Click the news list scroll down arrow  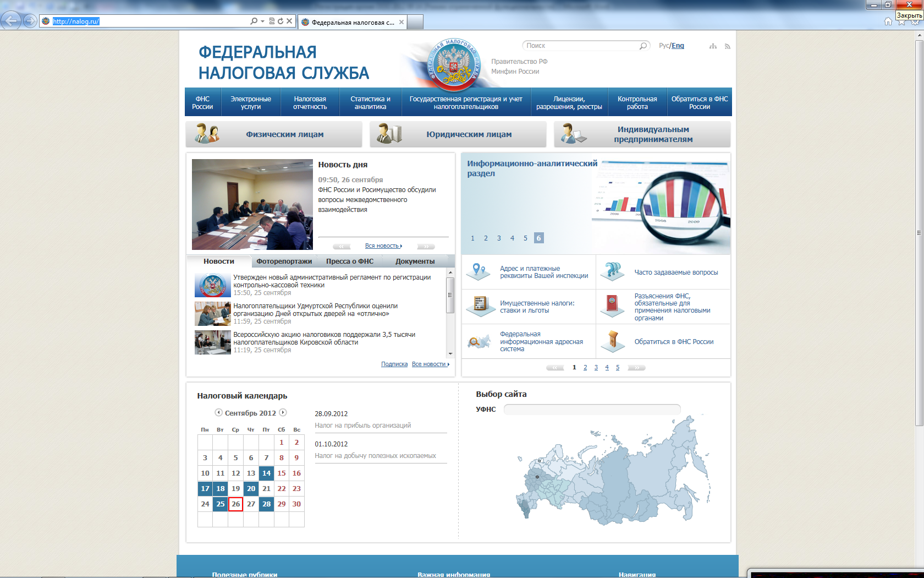point(450,353)
